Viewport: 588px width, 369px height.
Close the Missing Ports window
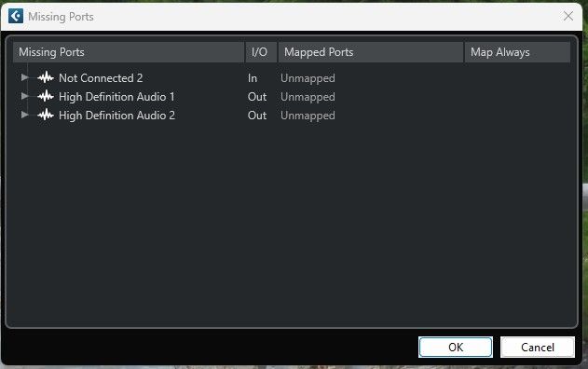[568, 16]
